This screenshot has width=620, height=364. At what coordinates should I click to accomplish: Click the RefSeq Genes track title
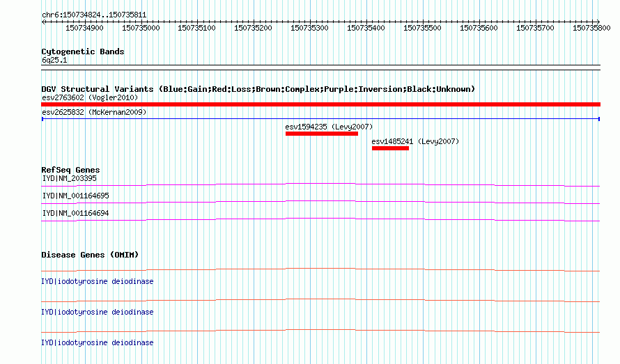click(71, 170)
